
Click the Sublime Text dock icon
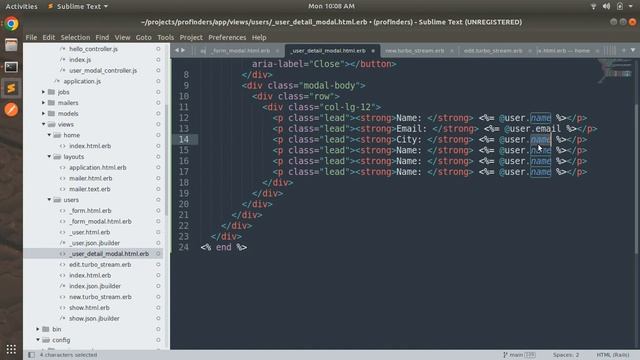[x=11, y=88]
